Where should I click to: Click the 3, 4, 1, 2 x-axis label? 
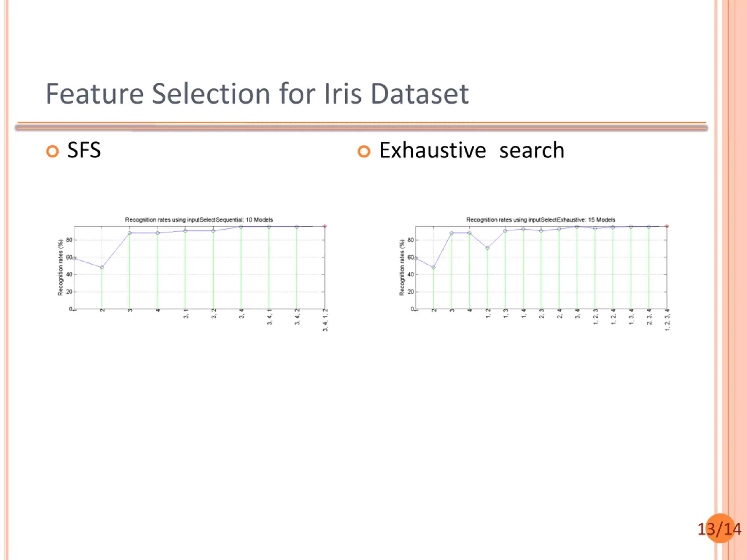tap(325, 320)
